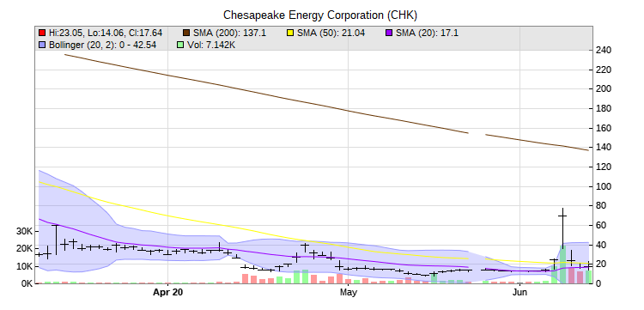Click the 40 price axis label
Viewport: 644px width, 310px height.
(x=601, y=245)
